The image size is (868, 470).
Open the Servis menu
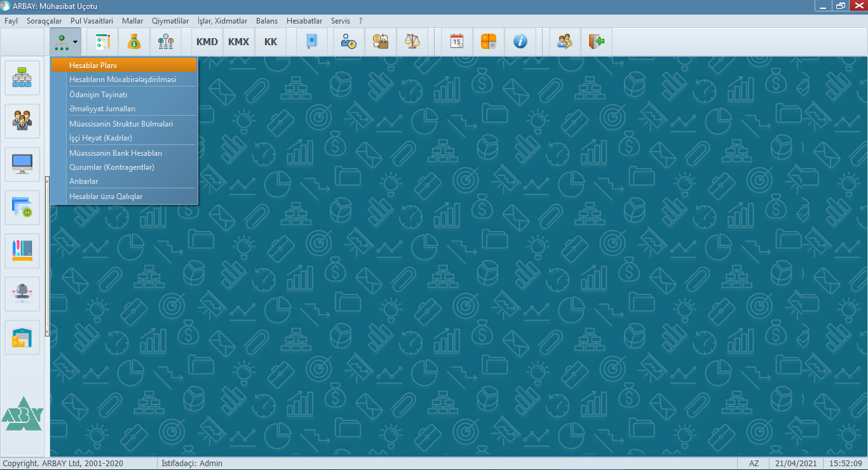[x=340, y=21]
